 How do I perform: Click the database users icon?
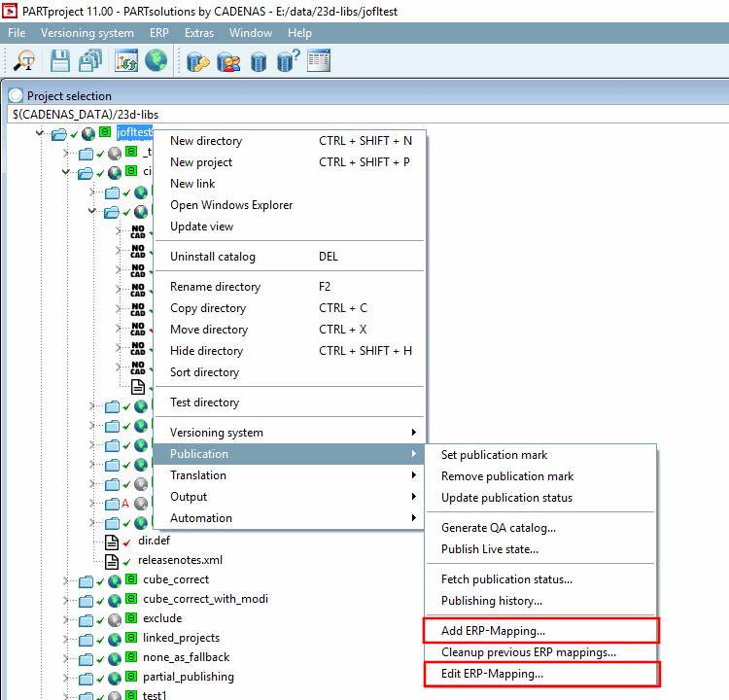coord(228,61)
